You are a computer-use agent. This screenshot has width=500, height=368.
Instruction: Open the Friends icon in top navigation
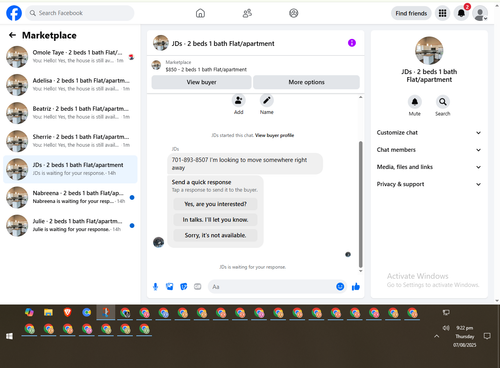click(x=247, y=13)
